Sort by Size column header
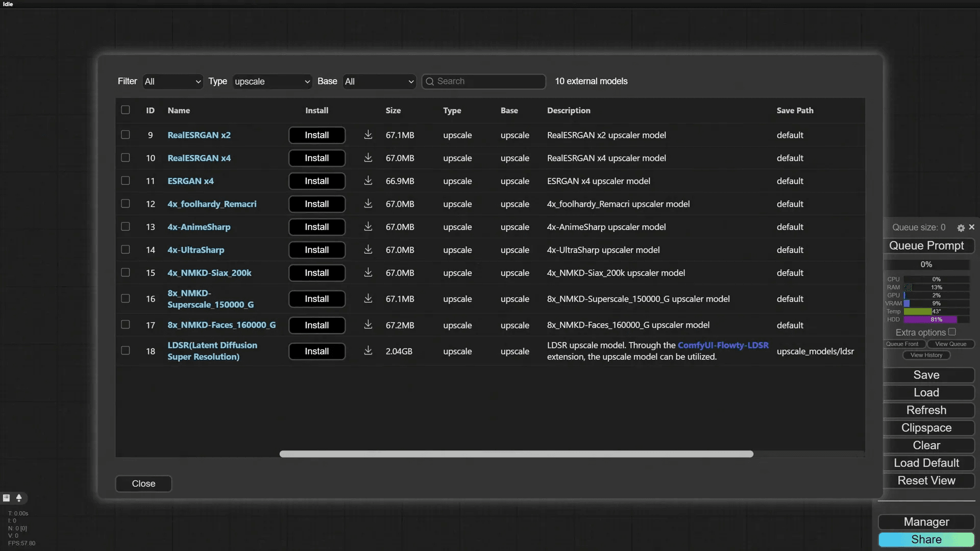Viewport: 980px width, 551px height. tap(393, 110)
